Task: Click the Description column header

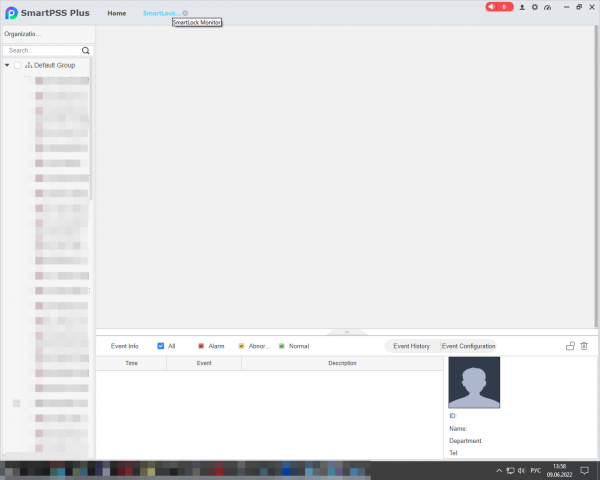Action: point(342,363)
